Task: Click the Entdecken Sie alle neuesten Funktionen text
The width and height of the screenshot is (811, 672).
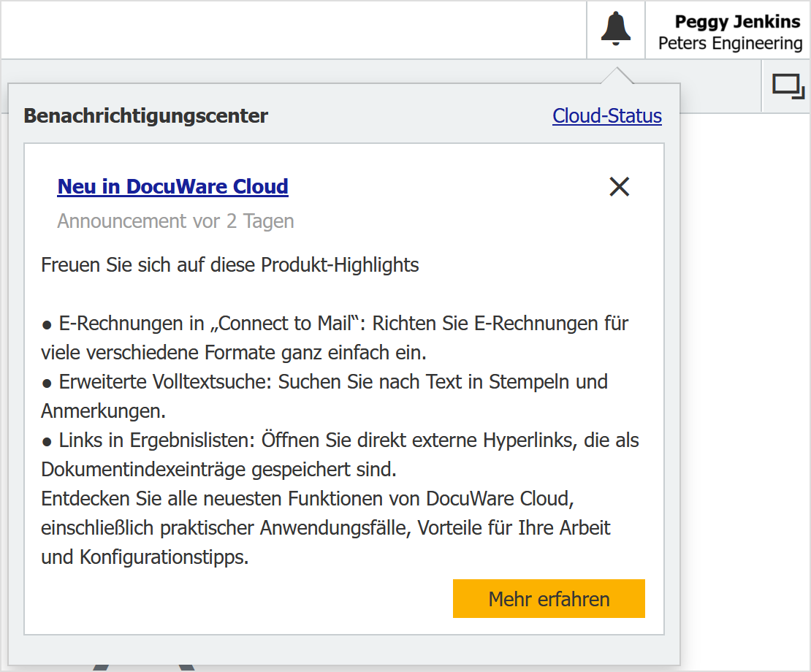Action: (305, 499)
